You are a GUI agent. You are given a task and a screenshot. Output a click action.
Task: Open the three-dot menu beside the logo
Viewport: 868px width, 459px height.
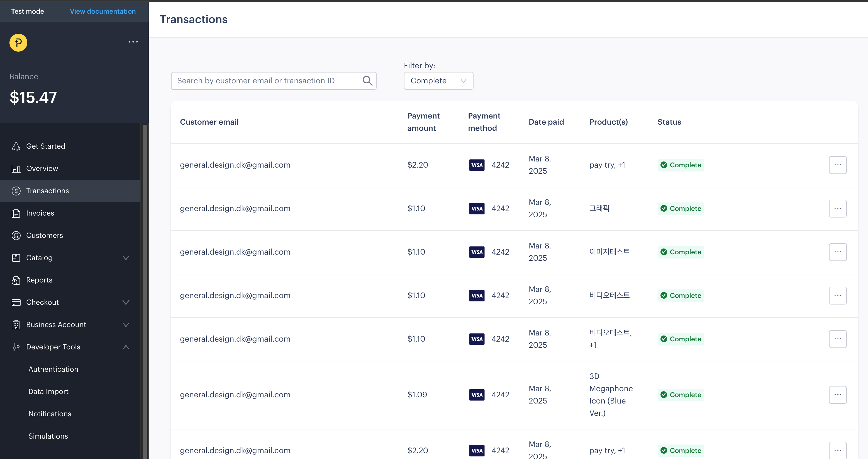click(x=133, y=42)
